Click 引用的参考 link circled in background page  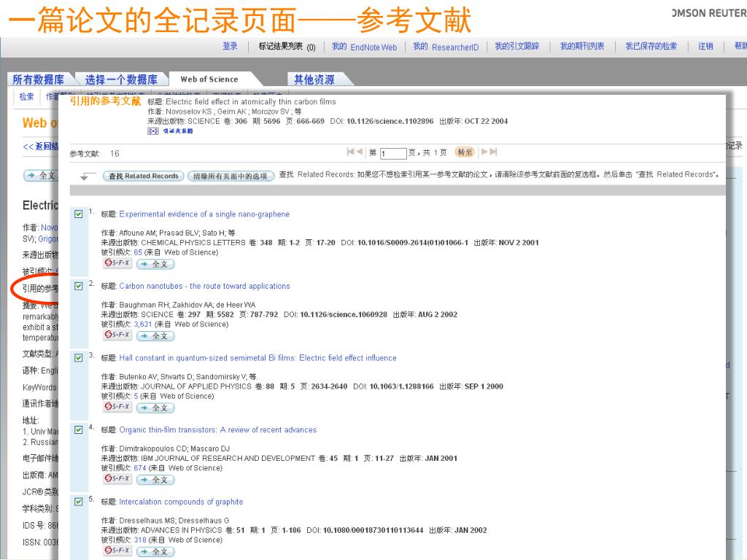click(x=41, y=289)
